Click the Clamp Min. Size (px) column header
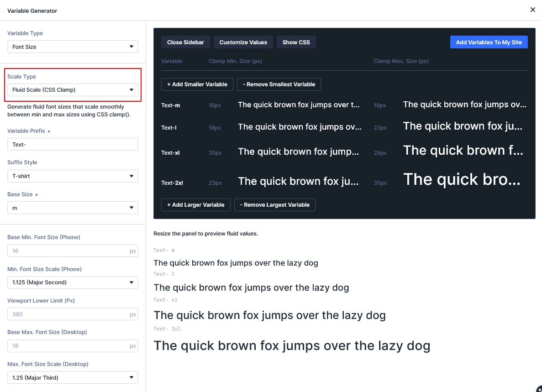Viewport: 542px width, 392px height. [x=235, y=61]
